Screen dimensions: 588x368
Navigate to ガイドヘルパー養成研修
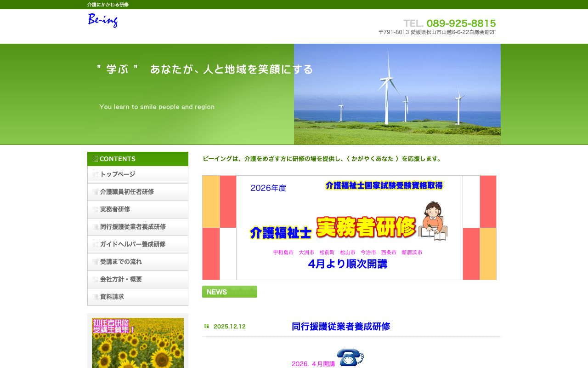pos(133,244)
